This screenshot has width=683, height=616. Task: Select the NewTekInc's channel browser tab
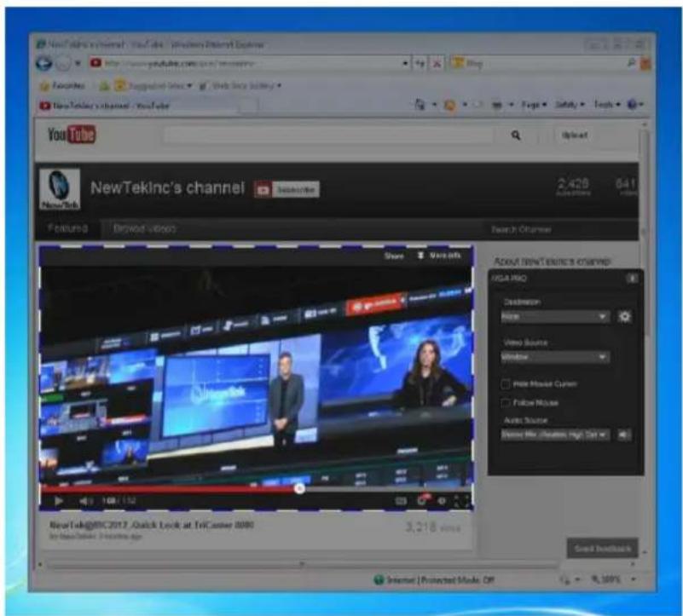pyautogui.click(x=138, y=106)
